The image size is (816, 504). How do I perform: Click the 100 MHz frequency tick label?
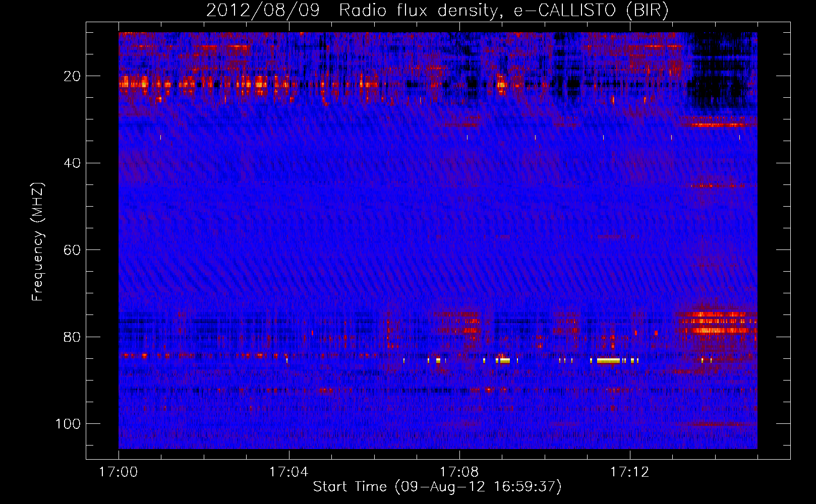(68, 424)
